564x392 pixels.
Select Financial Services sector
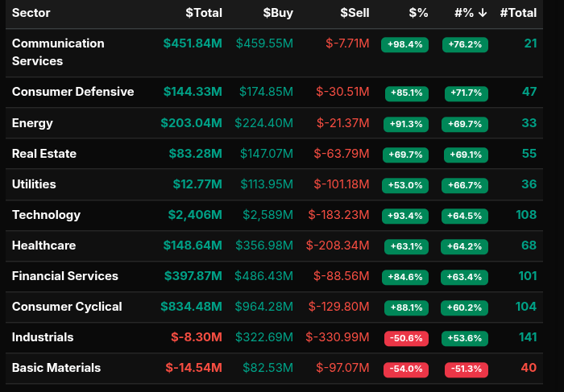pos(64,276)
